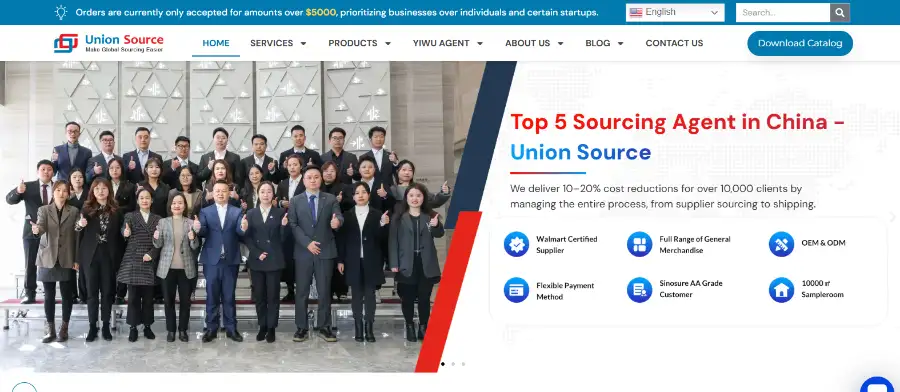Viewport: 900px width, 392px height.
Task: Open the Products menu item
Action: click(353, 43)
